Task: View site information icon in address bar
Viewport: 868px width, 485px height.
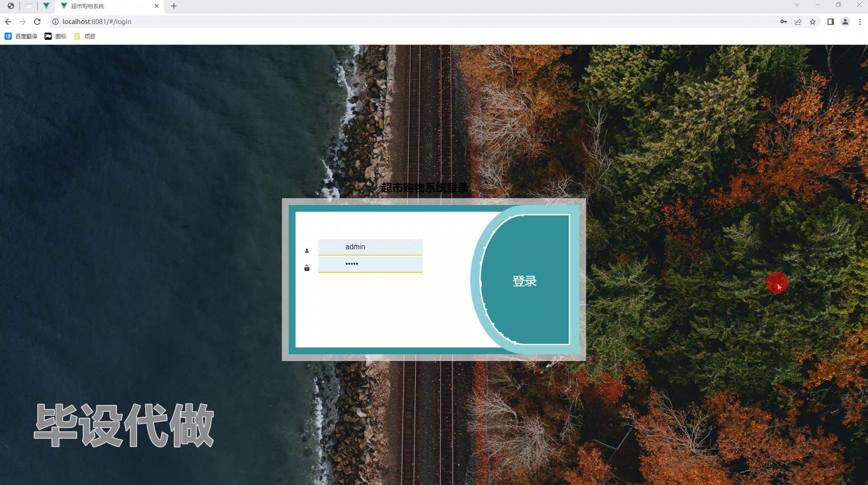Action: click(x=55, y=22)
